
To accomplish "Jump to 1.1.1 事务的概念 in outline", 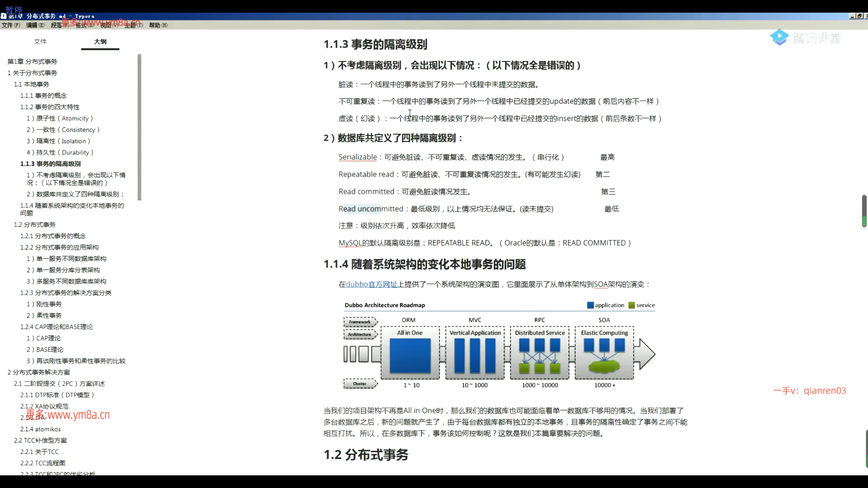I will [x=43, y=95].
